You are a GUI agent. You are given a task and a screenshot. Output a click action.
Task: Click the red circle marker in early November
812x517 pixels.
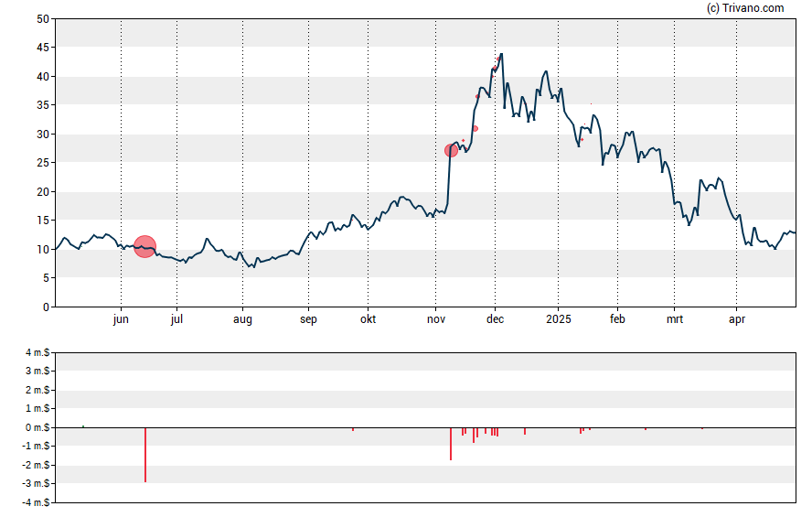(451, 151)
